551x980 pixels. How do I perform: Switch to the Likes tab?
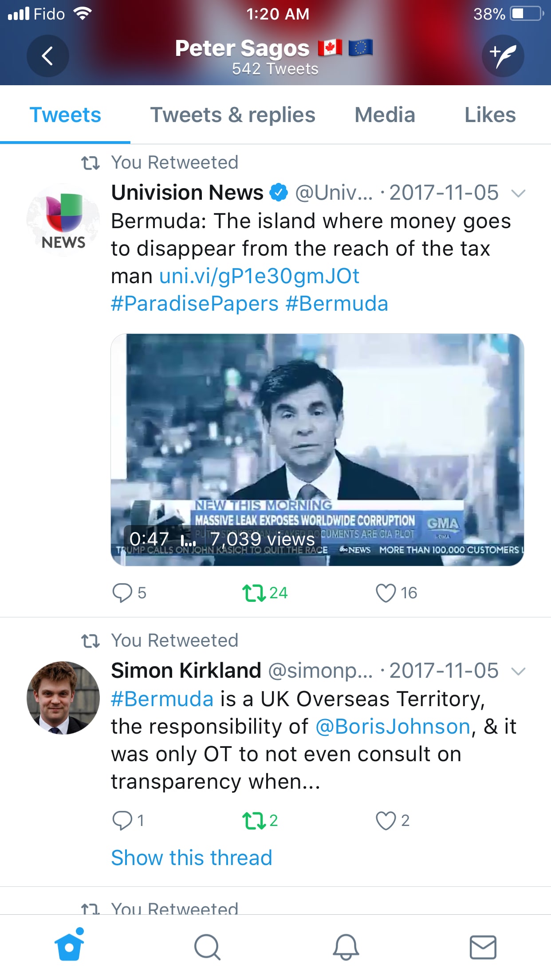pos(490,115)
